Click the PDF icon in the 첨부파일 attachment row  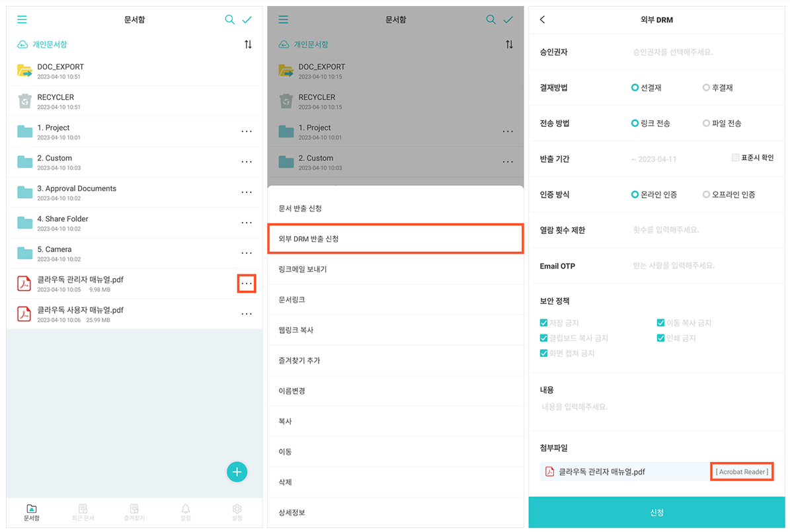pyautogui.click(x=549, y=472)
